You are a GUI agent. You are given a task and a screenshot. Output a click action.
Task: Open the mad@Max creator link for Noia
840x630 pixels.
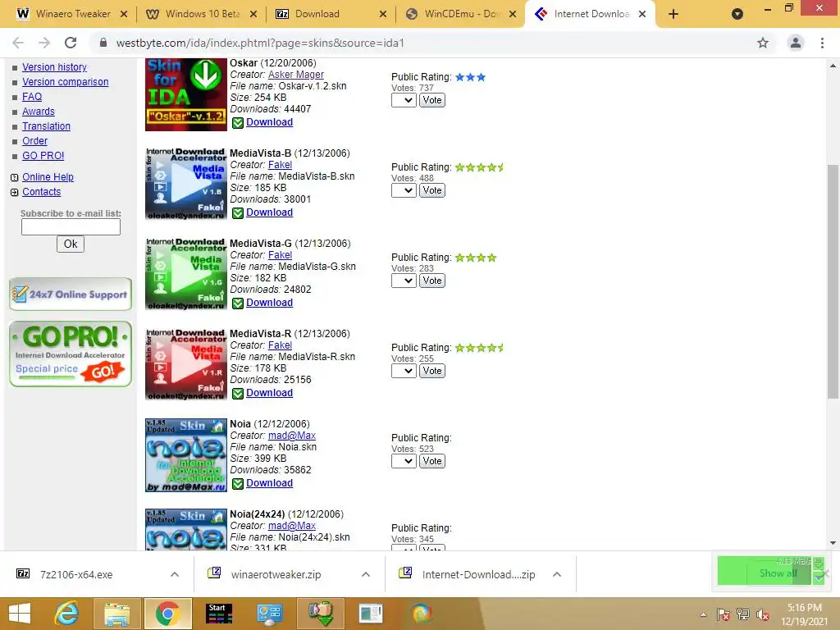[x=292, y=436]
